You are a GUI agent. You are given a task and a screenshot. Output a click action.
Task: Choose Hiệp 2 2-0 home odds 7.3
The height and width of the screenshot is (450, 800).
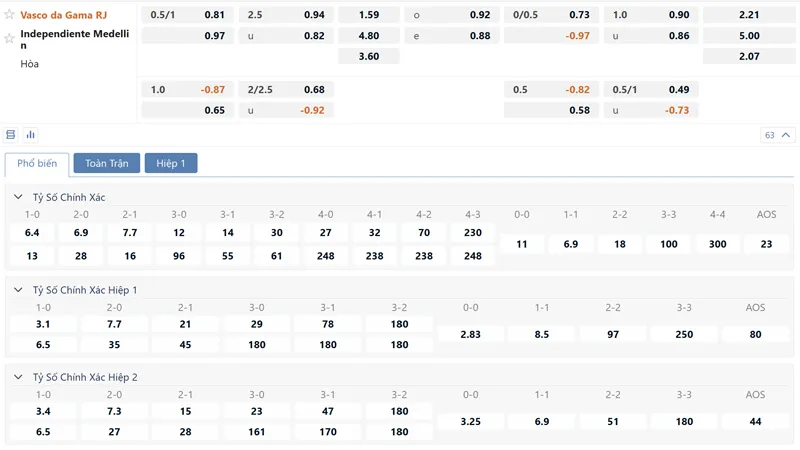point(114,411)
